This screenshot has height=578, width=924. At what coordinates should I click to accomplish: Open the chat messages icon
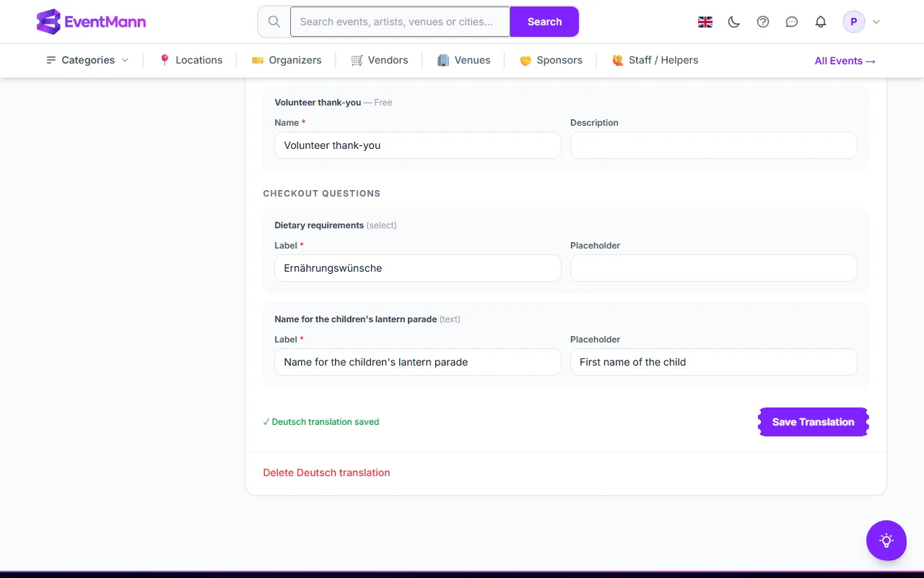click(x=792, y=22)
